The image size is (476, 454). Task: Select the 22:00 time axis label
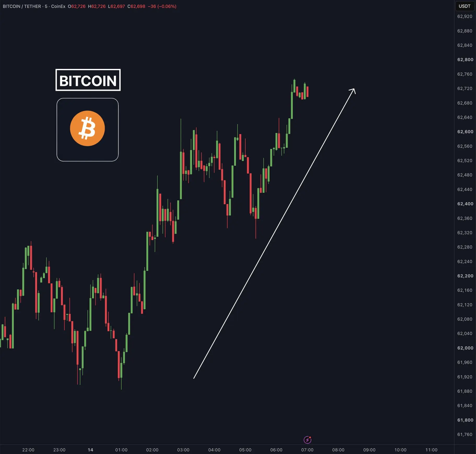(x=28, y=450)
